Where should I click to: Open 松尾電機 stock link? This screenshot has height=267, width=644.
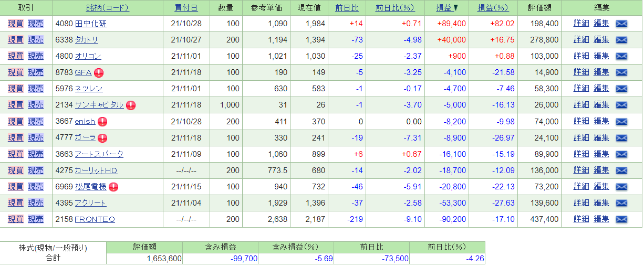91,187
